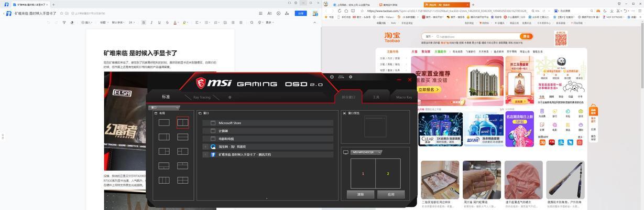
Task: Open the font color picker A
Action: (175, 23)
